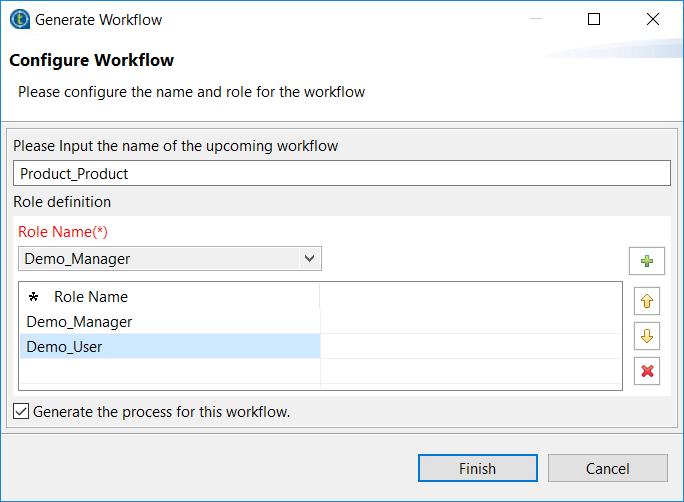Click the Generate Workflow title bar app icon

(19, 19)
